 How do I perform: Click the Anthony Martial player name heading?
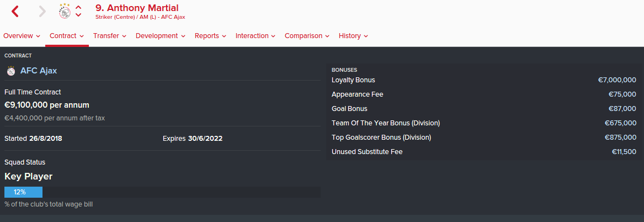click(137, 8)
